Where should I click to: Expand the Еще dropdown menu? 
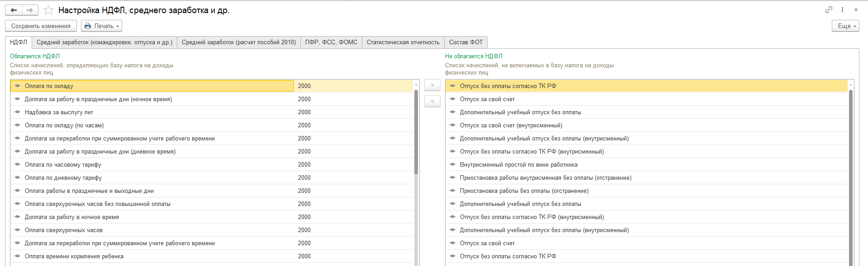[x=845, y=26]
